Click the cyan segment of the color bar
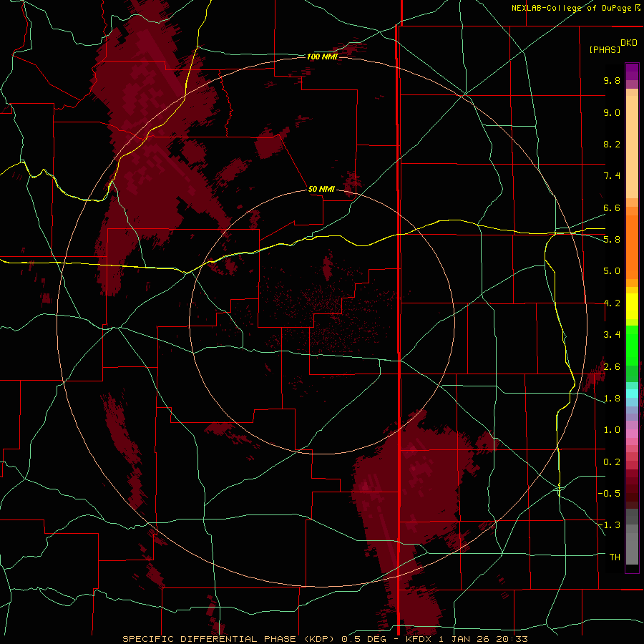 pos(632,394)
